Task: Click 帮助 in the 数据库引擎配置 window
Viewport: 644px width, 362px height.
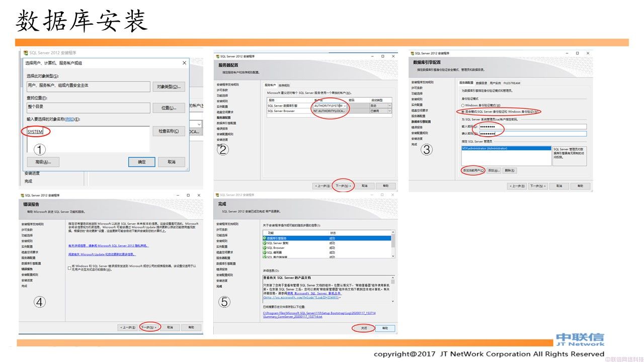Action: (x=580, y=186)
